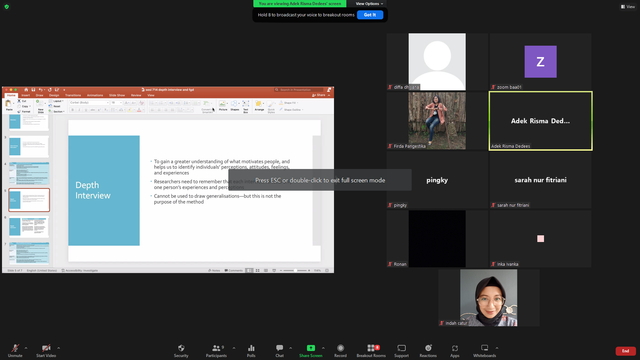The width and height of the screenshot is (640, 360).
Task: Toggle Bold formatting in PowerPoint ribbon
Action: click(x=73, y=110)
